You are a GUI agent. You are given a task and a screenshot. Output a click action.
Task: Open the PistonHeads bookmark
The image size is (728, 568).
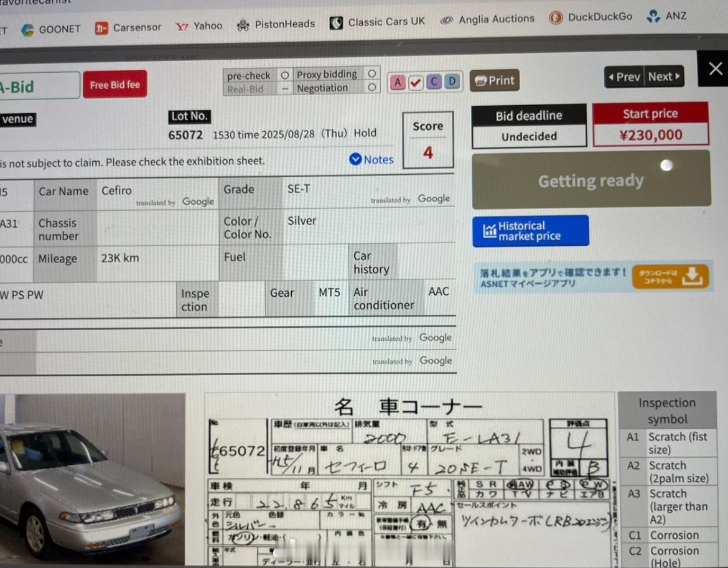click(276, 24)
